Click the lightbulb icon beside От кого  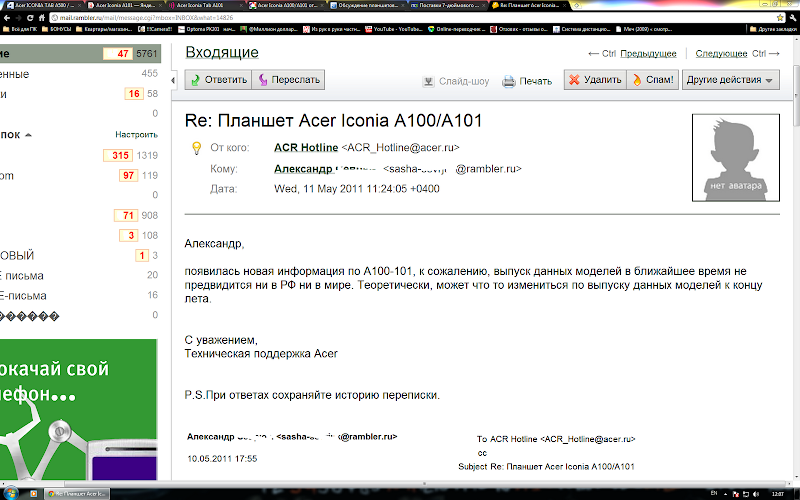point(196,148)
